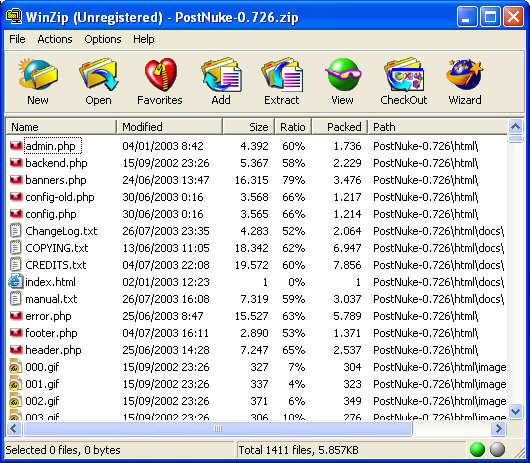Image resolution: width=530 pixels, height=463 pixels.
Task: Sort by the Name column header
Action: [62, 127]
